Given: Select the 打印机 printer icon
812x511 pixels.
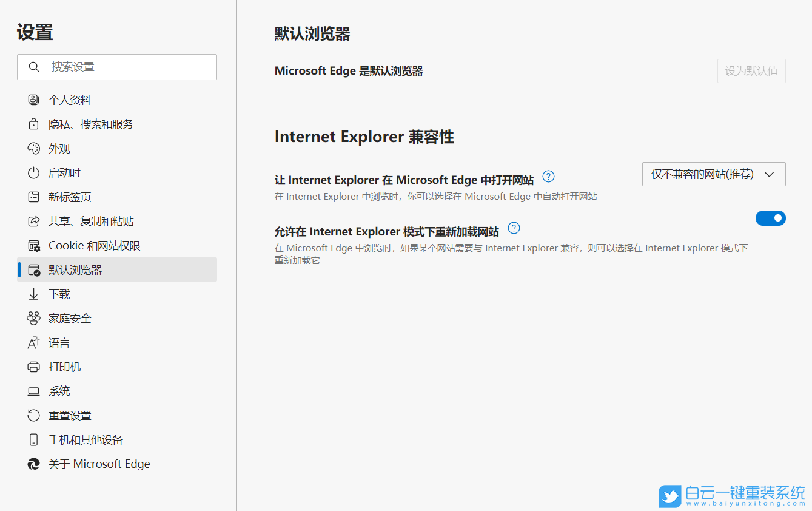Looking at the screenshot, I should (x=33, y=367).
